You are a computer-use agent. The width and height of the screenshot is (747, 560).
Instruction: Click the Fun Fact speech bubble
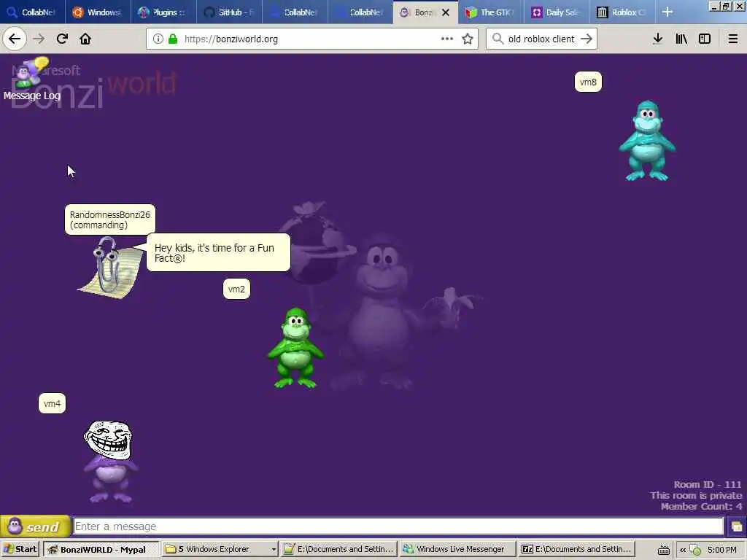(218, 252)
